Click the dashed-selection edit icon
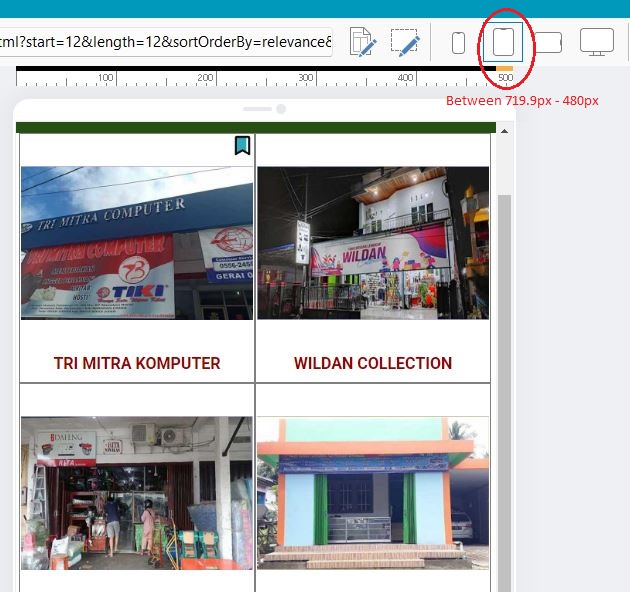The image size is (630, 592). [405, 42]
